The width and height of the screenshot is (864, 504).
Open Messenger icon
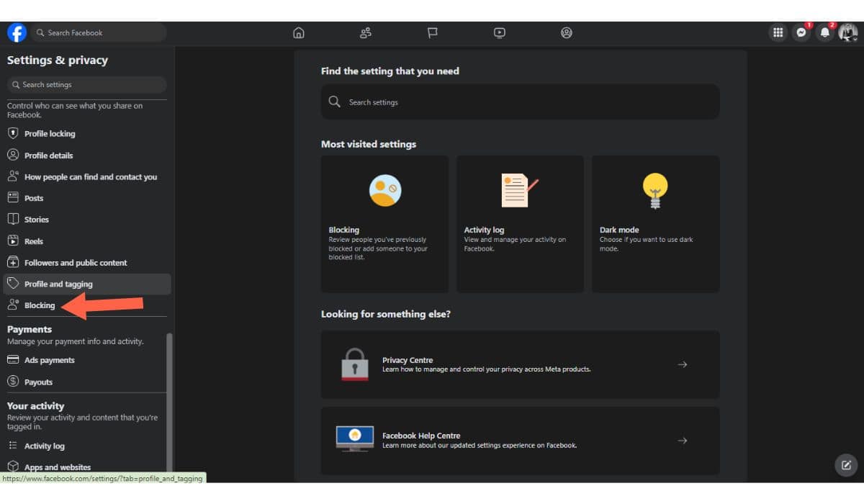pos(801,32)
